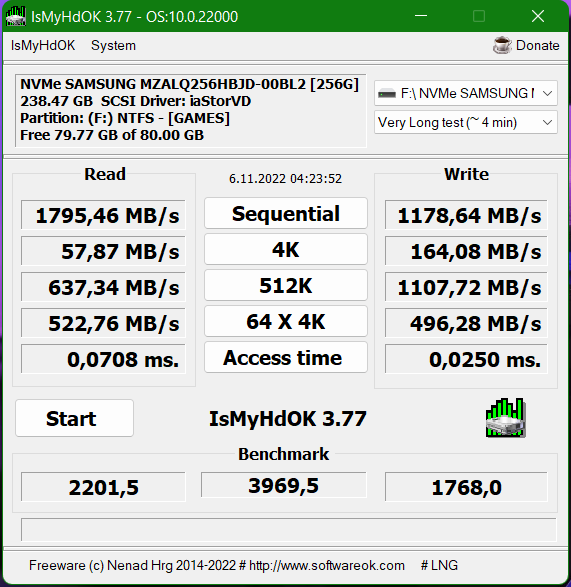Screen dimensions: 571x587
Task: Click the IsMyHdOK app icon in title bar
Action: tap(16, 16)
